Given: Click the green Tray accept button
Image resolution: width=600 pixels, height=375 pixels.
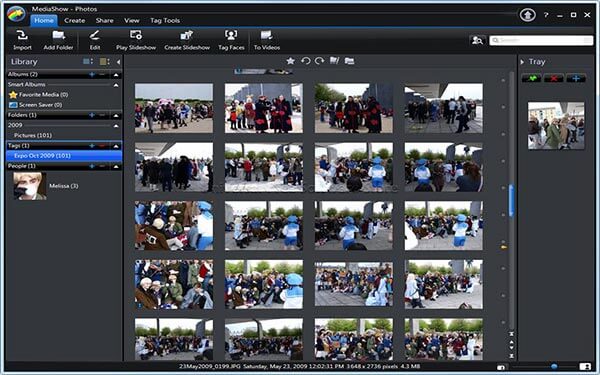Looking at the screenshot, I should [531, 78].
